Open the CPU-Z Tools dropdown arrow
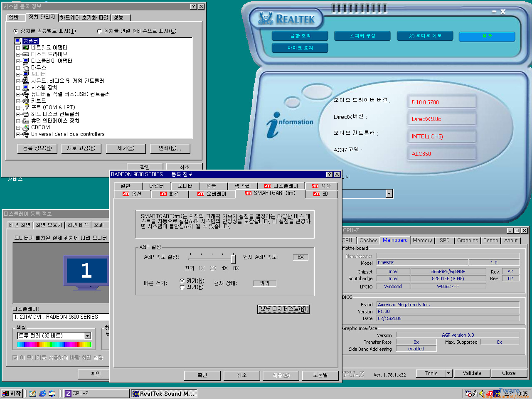This screenshot has height=399, width=532. pyautogui.click(x=448, y=373)
